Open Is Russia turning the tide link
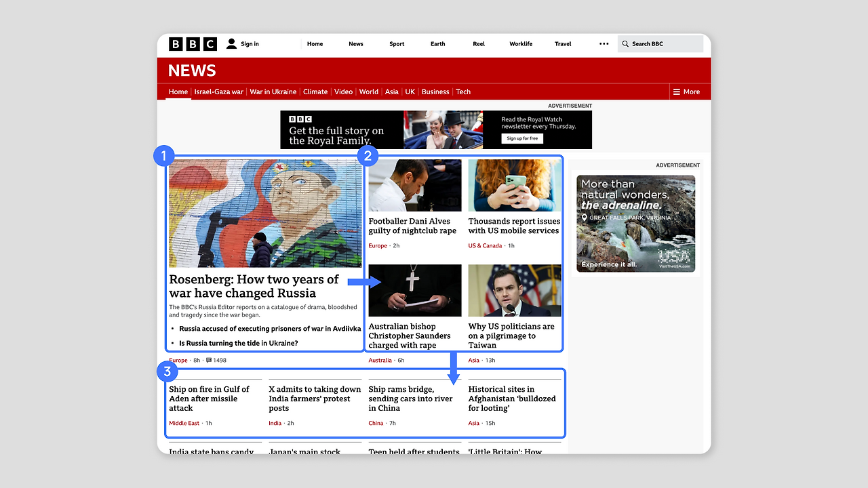868x488 pixels. click(239, 343)
